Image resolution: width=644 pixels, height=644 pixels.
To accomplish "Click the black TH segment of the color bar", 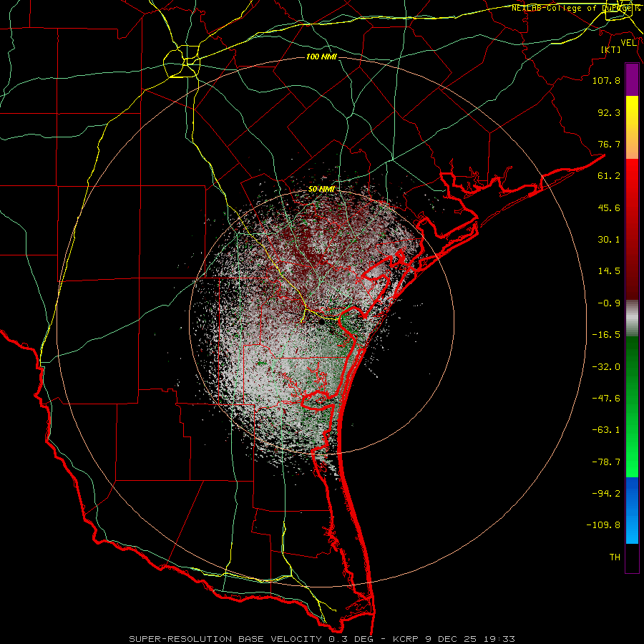I will point(632,557).
